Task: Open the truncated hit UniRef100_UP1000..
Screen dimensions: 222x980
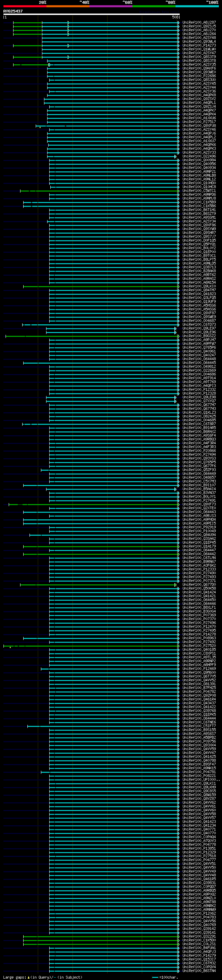Action: [x=201, y=780]
